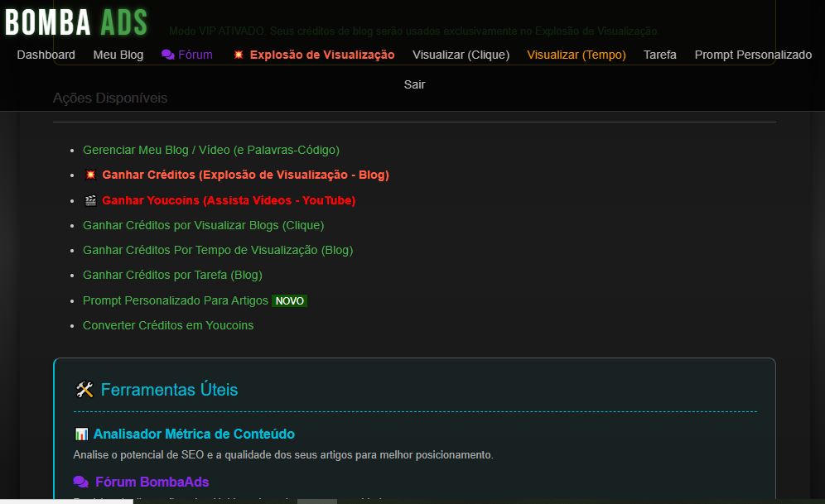Viewport: 825px width, 504px height.
Task: Click the NOVO badge next to Prompt Personalizado
Action: pyautogui.click(x=289, y=300)
